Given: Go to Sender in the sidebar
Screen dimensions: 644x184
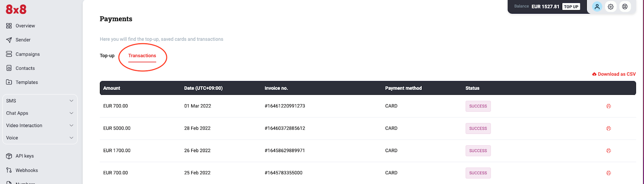Looking at the screenshot, I should click(x=19, y=40).
